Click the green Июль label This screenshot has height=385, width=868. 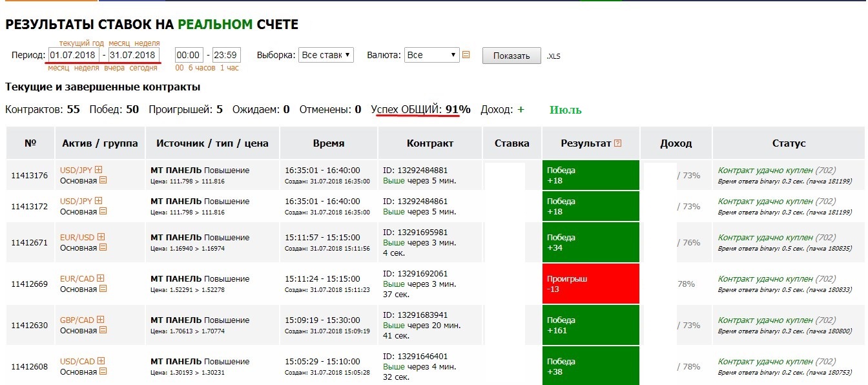pyautogui.click(x=566, y=110)
